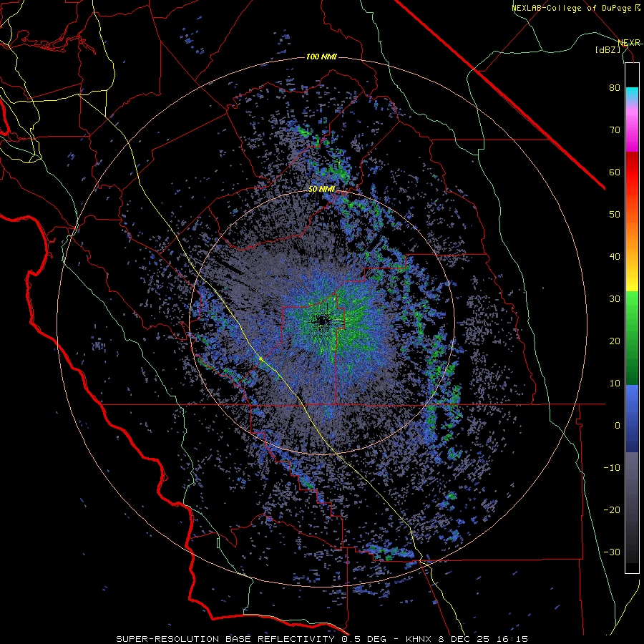
Task: Click the 70 value on the dBZ scale
Action: (x=615, y=130)
